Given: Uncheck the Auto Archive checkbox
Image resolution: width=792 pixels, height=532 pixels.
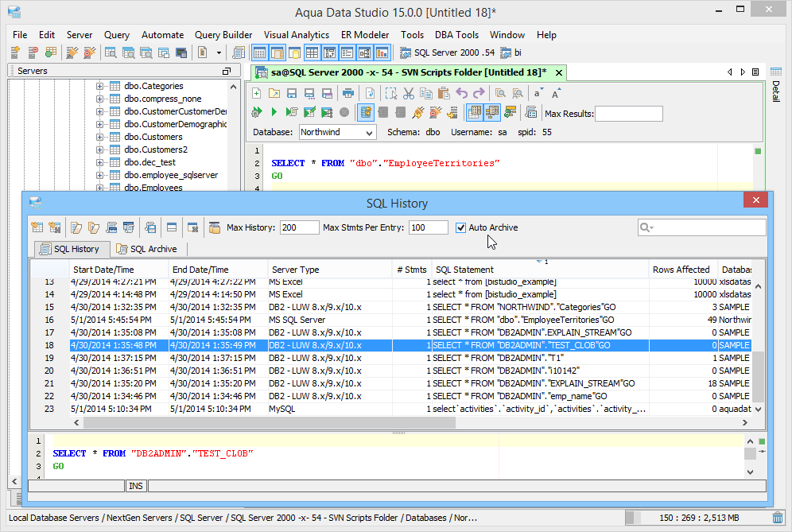Looking at the screenshot, I should tap(460, 228).
